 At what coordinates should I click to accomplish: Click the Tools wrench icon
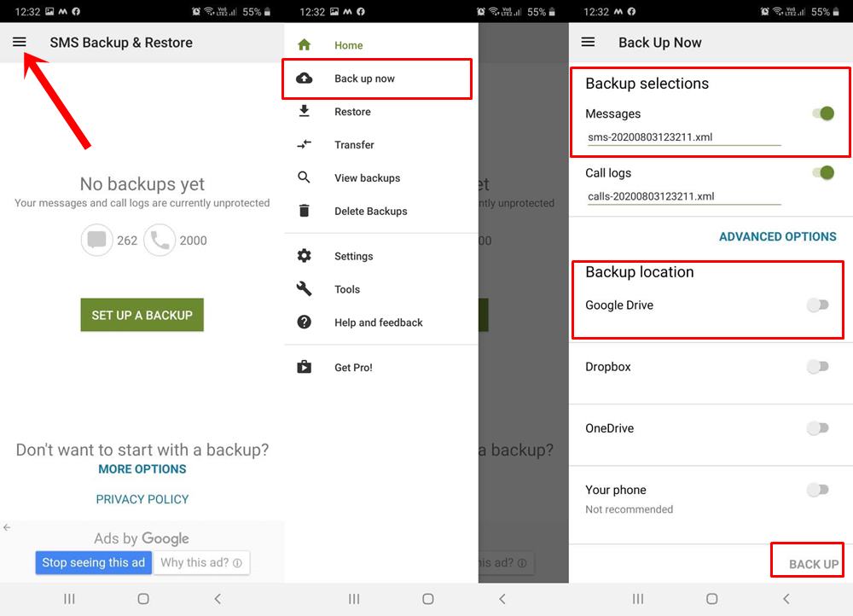[x=305, y=289]
